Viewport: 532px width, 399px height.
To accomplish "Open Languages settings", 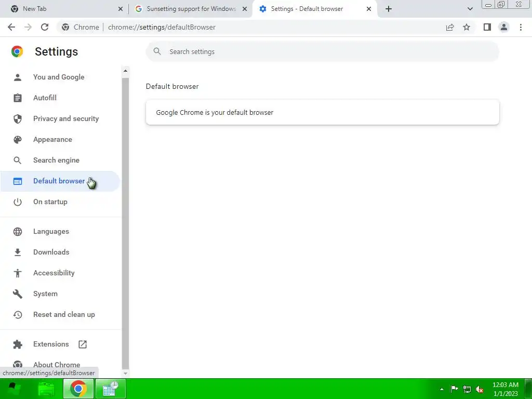I will coord(60,231).
